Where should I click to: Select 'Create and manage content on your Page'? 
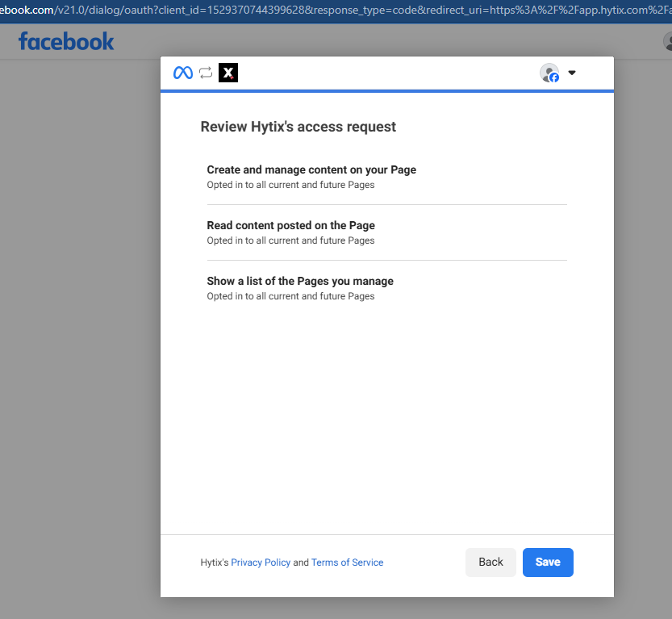click(x=311, y=169)
